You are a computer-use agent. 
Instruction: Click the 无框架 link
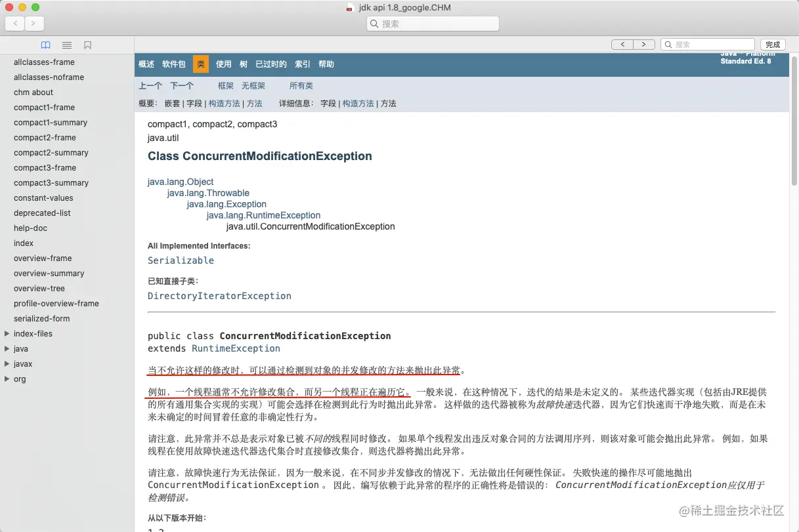(253, 86)
